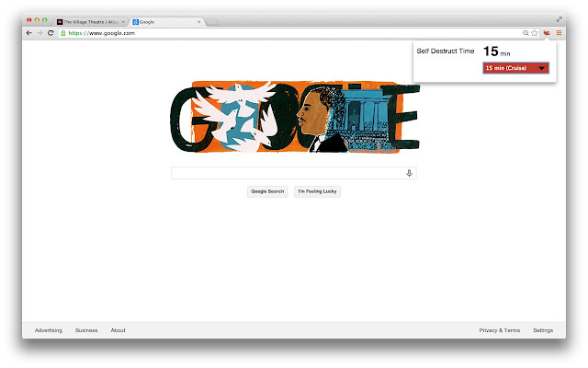The image size is (588, 368).
Task: Open the red self-destruct extension icon
Action: pos(547,33)
